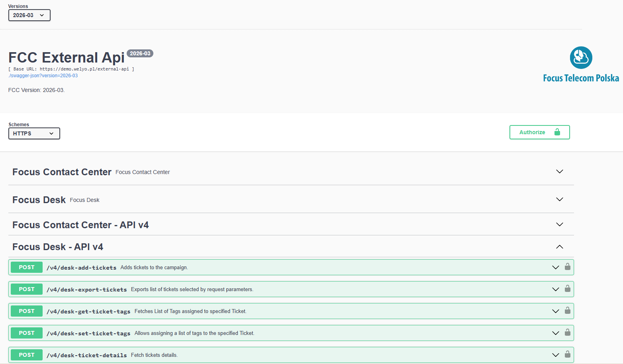This screenshot has width=623, height=364.
Task: Click POST badge for /v4/desk-set-ticket-tags
Action: pos(27,333)
